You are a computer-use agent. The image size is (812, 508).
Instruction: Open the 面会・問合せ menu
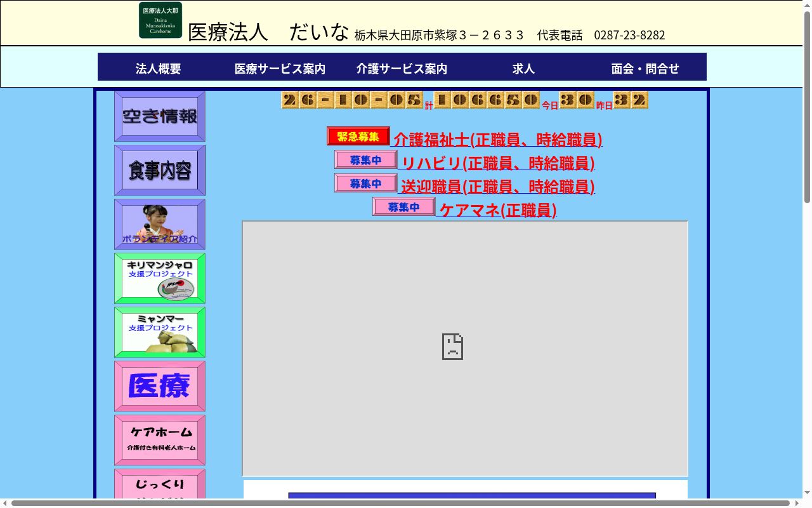pyautogui.click(x=646, y=69)
